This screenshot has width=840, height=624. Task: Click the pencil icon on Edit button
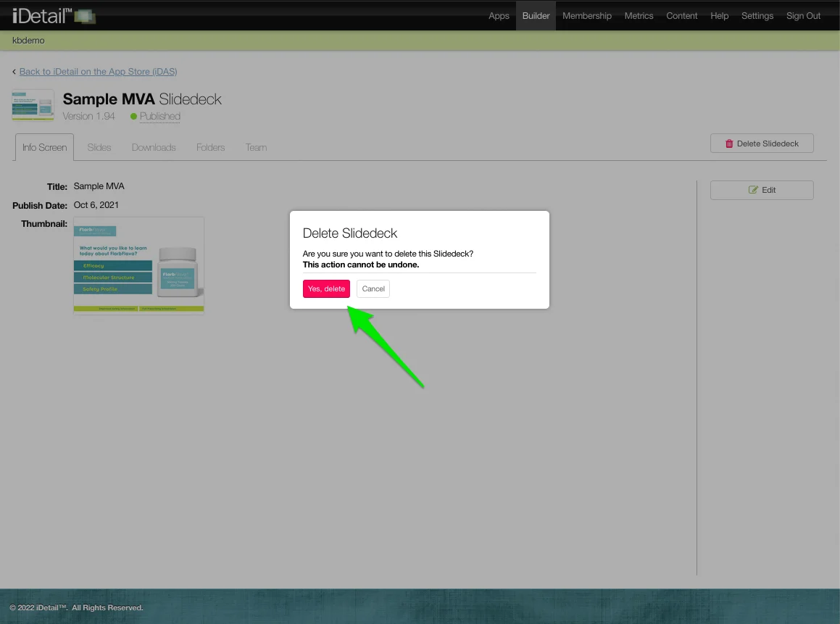point(753,190)
